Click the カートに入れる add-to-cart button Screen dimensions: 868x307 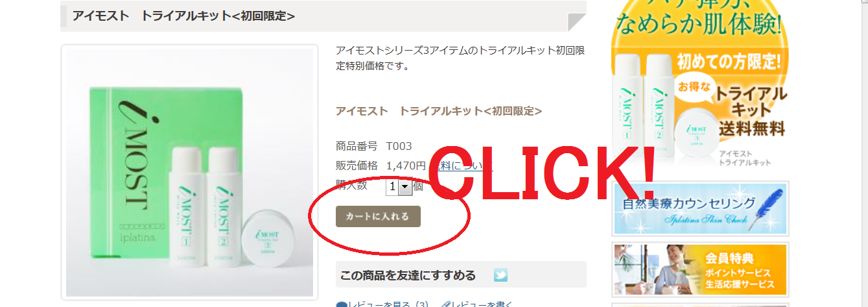[378, 216]
